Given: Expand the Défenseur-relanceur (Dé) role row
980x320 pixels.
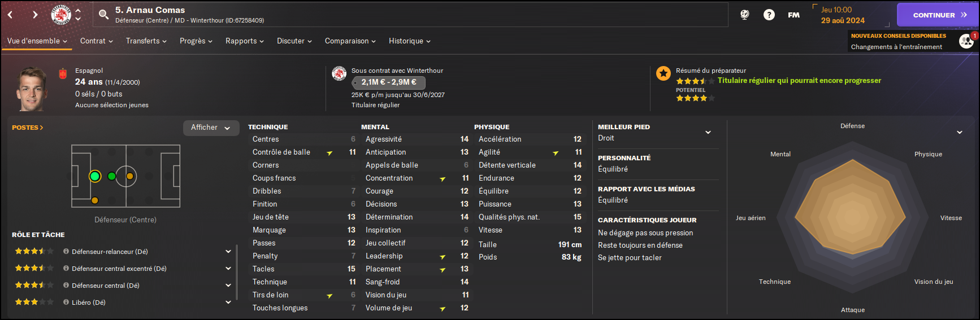Looking at the screenshot, I should 228,252.
